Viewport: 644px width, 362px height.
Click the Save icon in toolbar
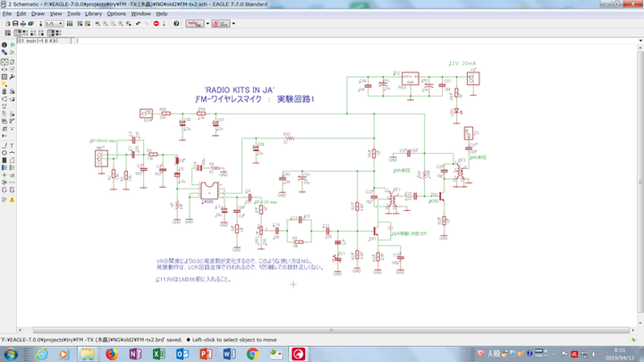pos(15,24)
